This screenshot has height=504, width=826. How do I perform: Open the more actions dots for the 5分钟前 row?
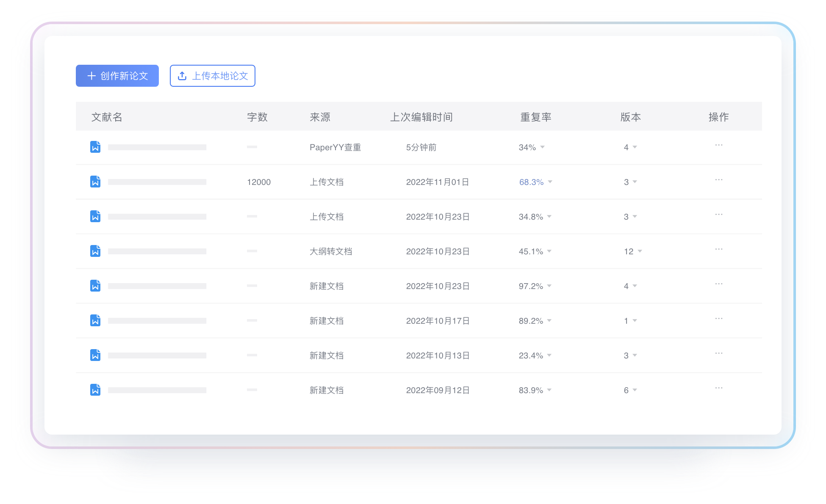[718, 145]
